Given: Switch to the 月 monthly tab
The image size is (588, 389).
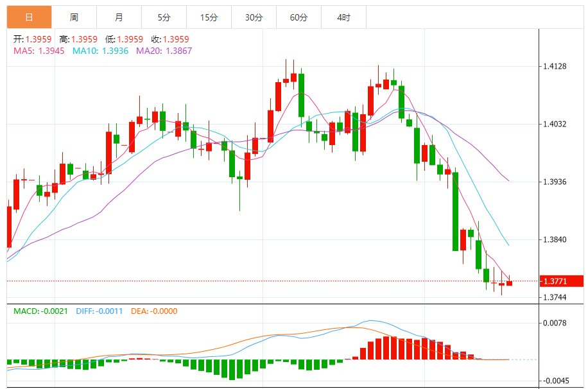Looking at the screenshot, I should [119, 17].
